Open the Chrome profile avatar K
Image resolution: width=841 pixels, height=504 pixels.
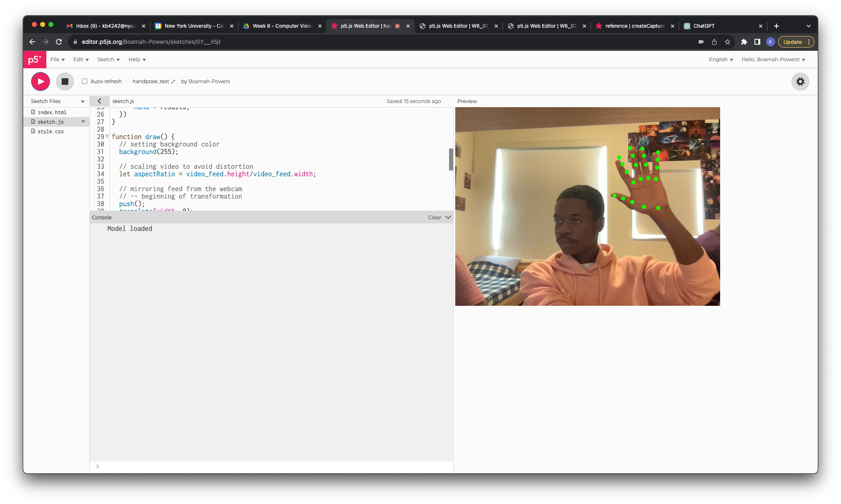click(x=771, y=42)
